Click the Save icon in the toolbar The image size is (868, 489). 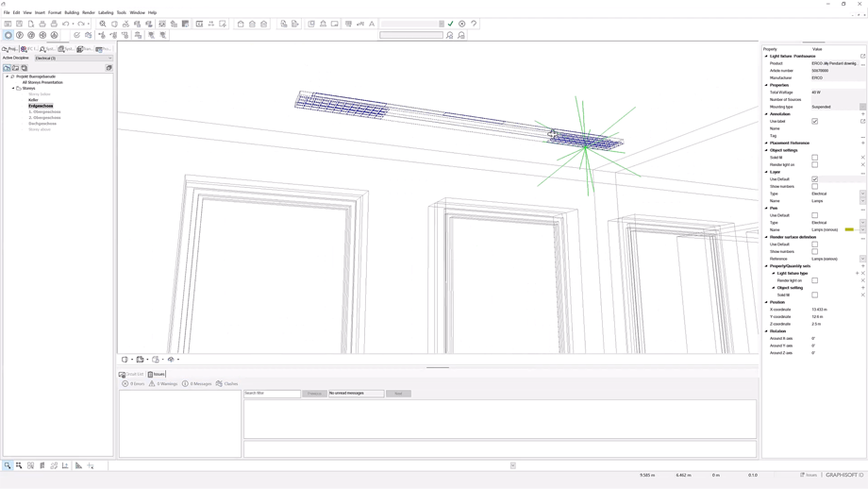tap(19, 24)
